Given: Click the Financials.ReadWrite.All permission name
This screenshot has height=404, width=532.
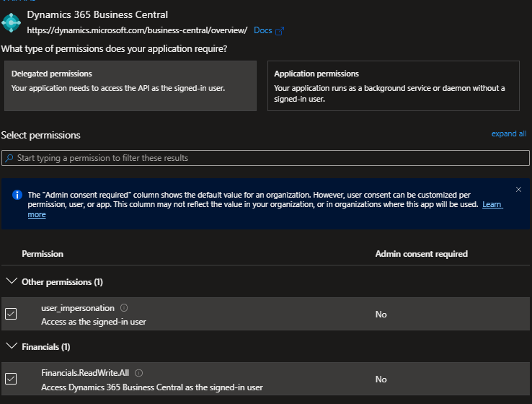Looking at the screenshot, I should [x=85, y=373].
